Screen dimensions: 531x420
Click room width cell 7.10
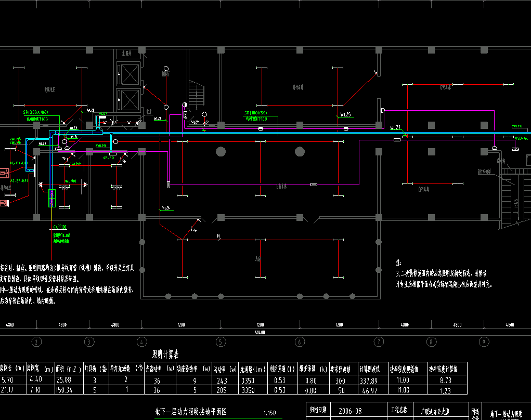click(x=35, y=390)
